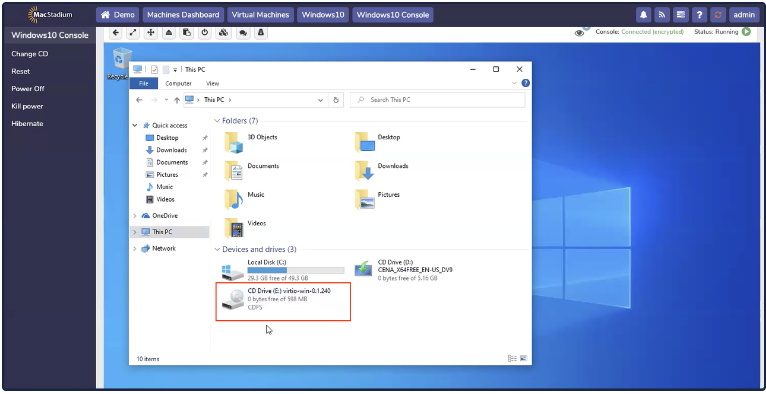Open the Computer ribbon tab
Viewport: 766px width, 394px height.
pyautogui.click(x=178, y=83)
